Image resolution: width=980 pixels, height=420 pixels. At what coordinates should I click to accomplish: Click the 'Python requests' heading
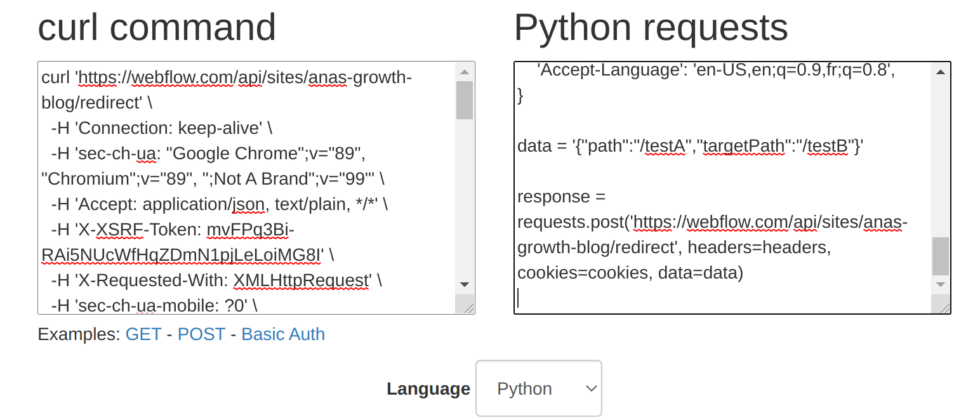[x=651, y=27]
